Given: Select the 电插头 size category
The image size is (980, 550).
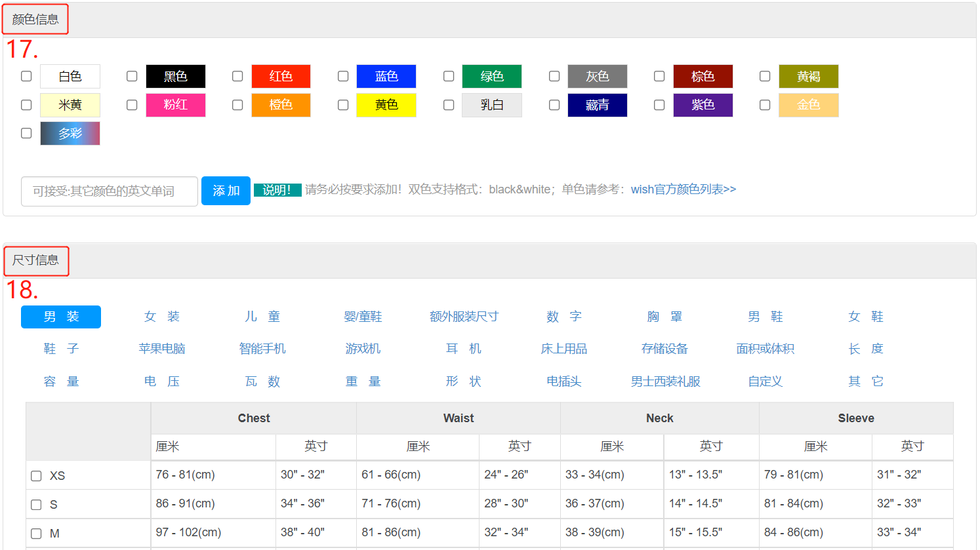Looking at the screenshot, I should pyautogui.click(x=564, y=382).
